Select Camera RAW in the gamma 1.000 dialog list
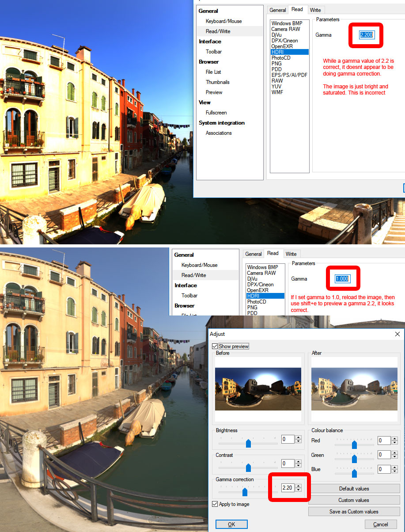Screen dimensions: 405x532 [x=261, y=273]
